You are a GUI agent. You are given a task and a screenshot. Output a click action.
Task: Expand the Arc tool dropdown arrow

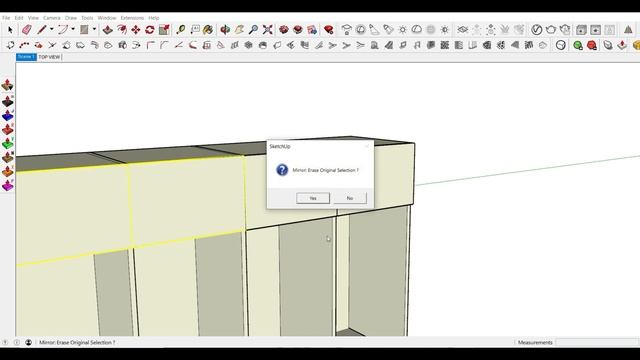click(73, 29)
